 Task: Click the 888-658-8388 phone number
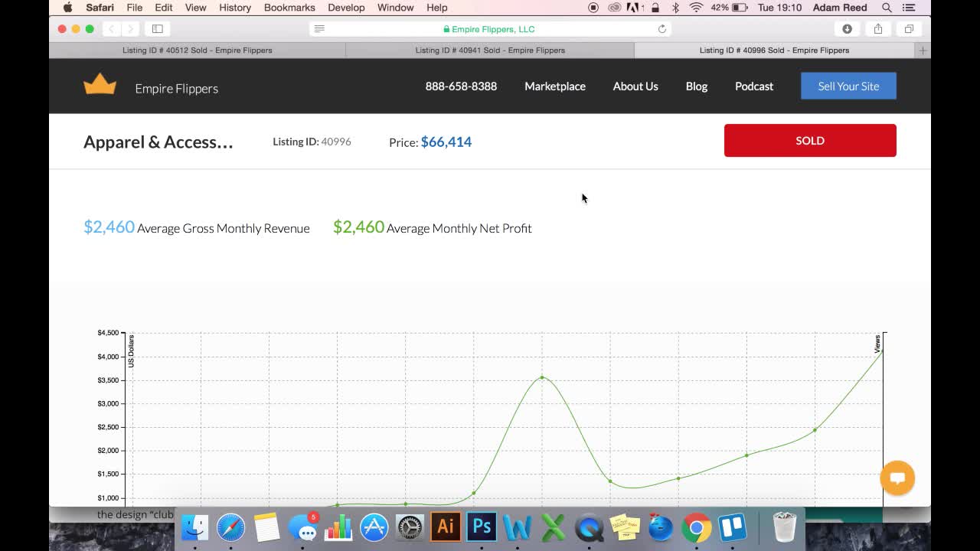click(x=461, y=86)
